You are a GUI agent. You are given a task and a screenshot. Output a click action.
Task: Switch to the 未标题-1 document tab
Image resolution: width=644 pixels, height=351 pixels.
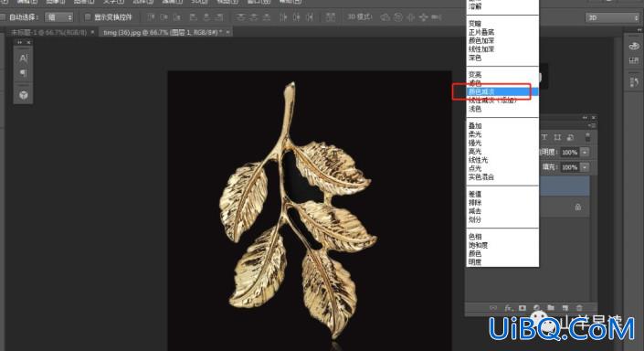(x=48, y=32)
